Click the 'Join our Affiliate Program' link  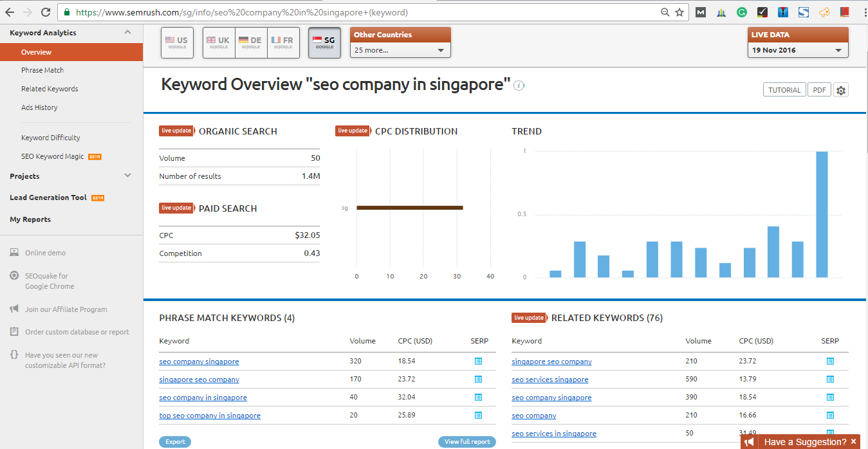click(x=66, y=309)
